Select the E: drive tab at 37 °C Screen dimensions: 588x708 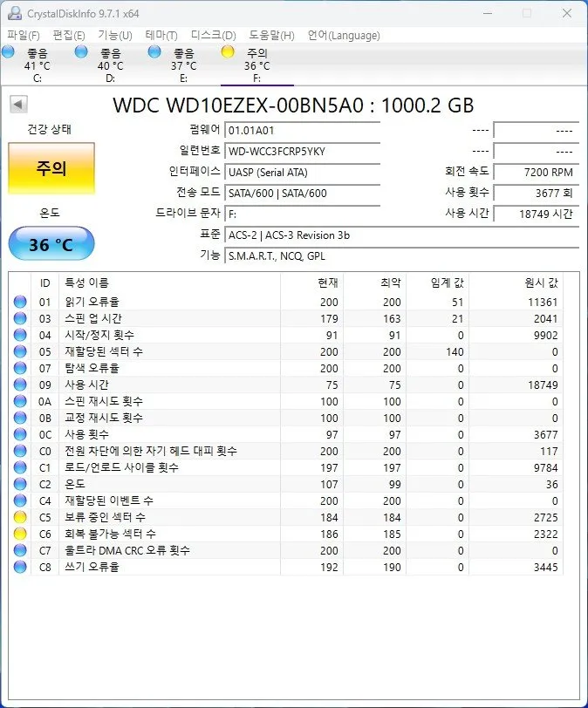[x=183, y=65]
